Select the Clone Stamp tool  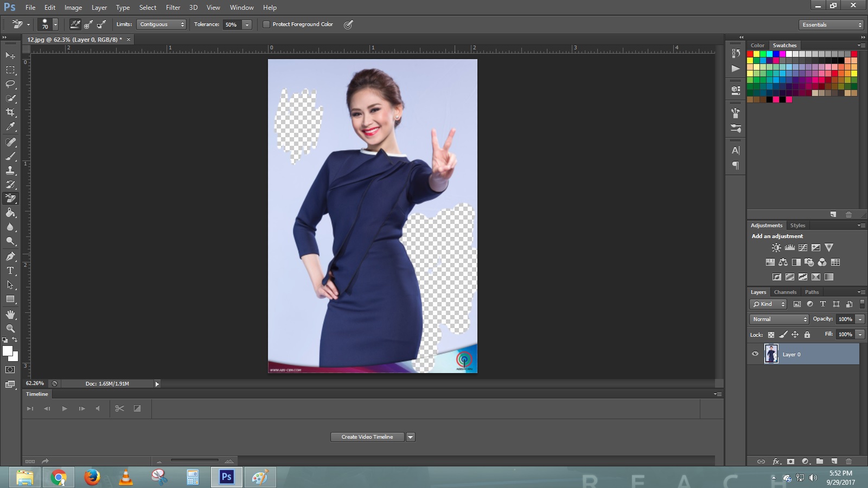pos(10,170)
